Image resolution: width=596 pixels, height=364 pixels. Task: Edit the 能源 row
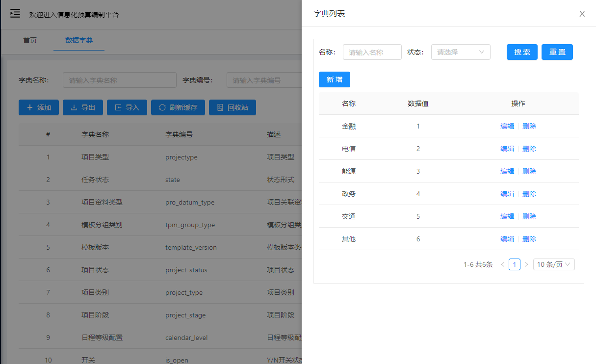click(507, 171)
